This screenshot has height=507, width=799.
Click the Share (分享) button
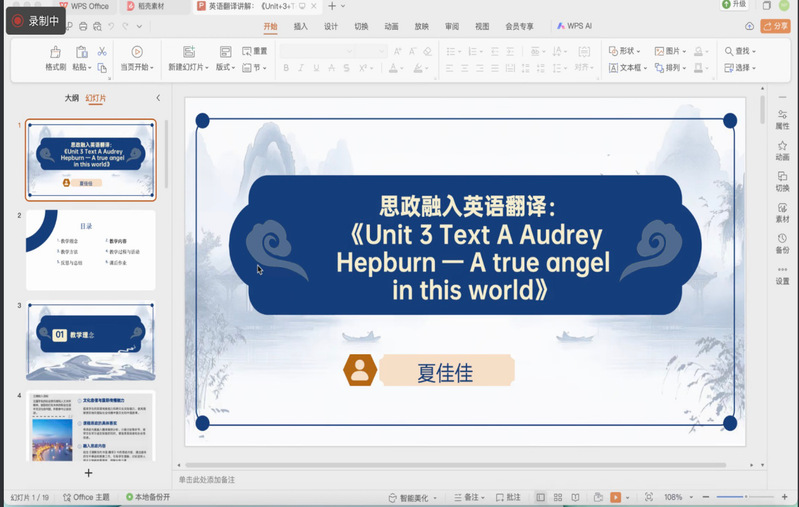click(776, 27)
